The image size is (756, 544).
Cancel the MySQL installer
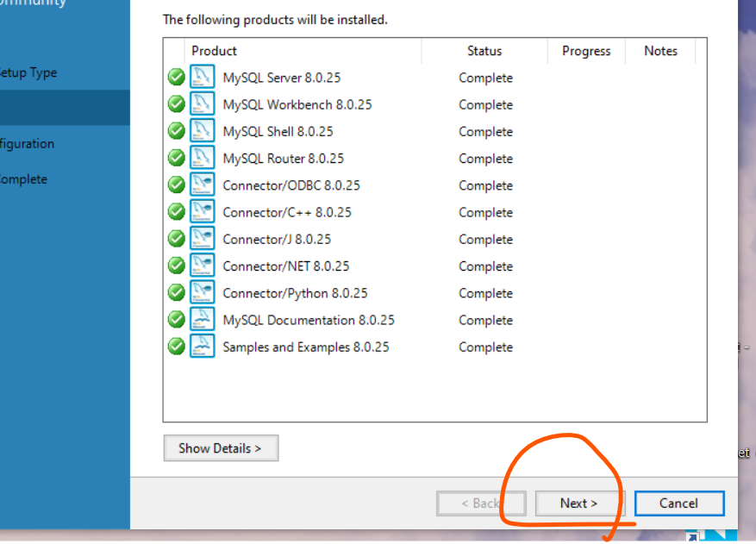pos(679,503)
